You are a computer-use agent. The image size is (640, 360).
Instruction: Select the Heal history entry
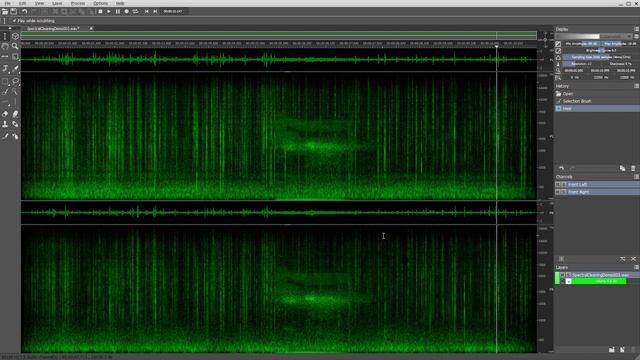point(597,108)
